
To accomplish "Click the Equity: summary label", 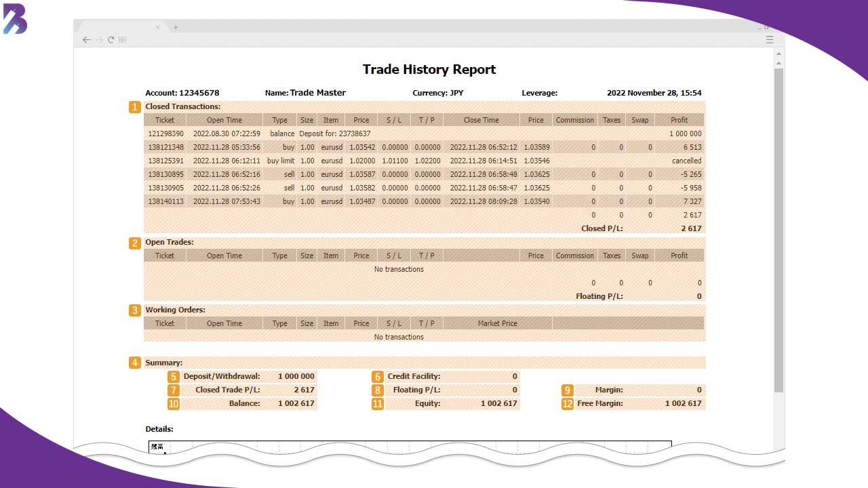I will point(428,403).
